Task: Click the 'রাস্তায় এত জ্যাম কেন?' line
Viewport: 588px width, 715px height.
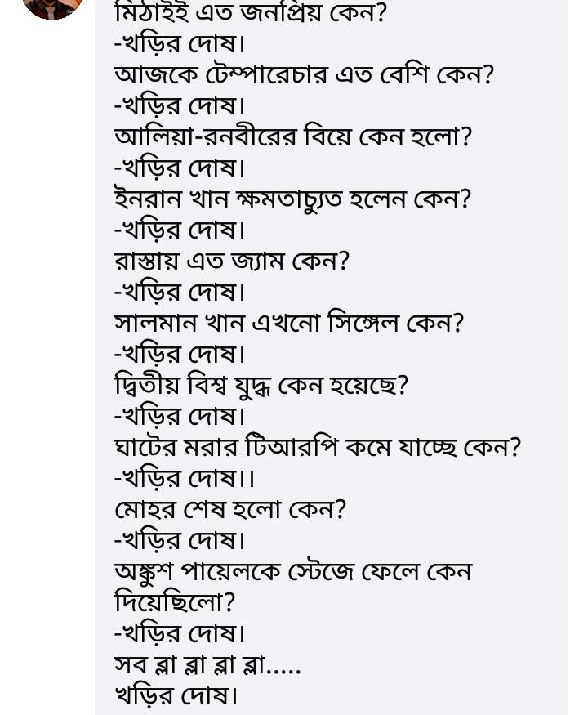Action: (x=231, y=261)
